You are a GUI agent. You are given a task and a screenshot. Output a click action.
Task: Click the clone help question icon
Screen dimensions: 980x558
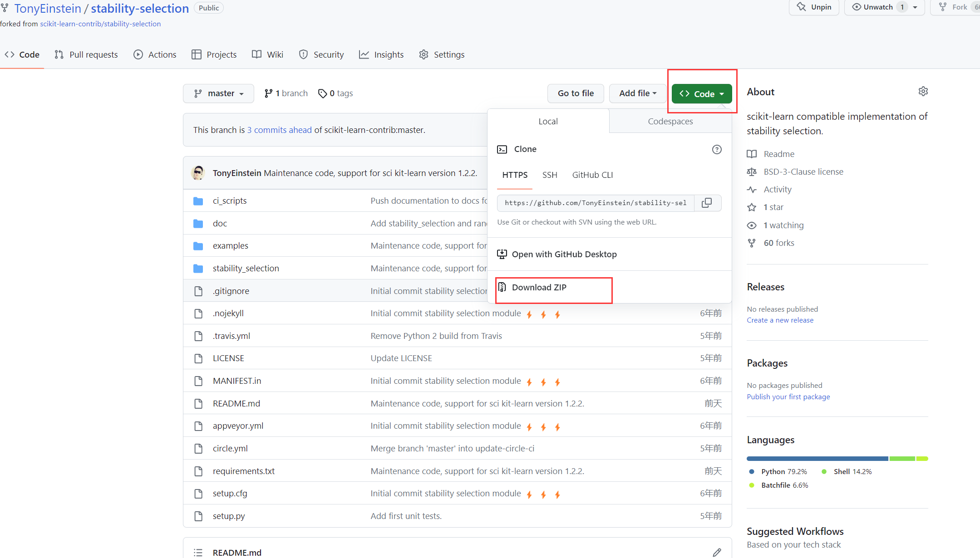717,149
